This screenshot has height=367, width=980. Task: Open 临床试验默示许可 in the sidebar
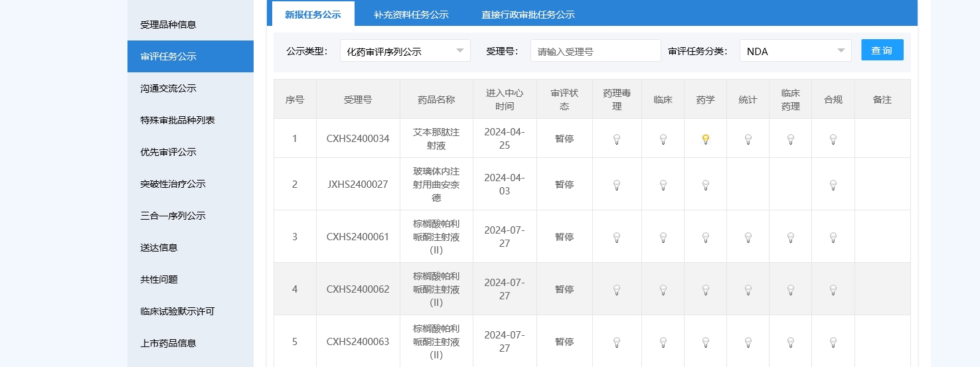tap(191, 311)
